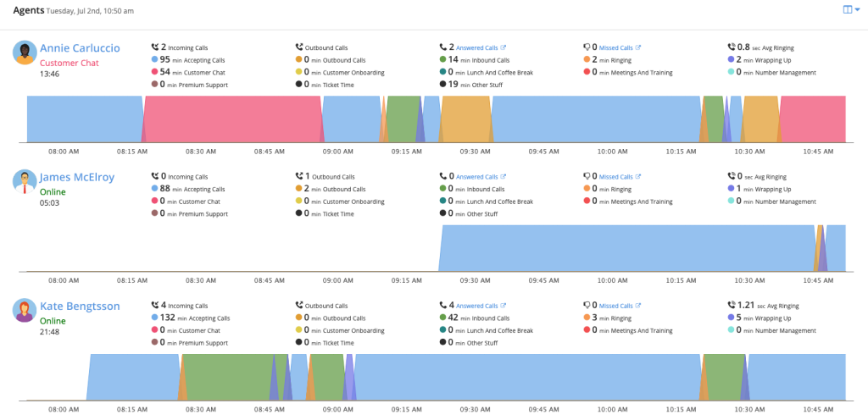The height and width of the screenshot is (420, 868).
Task: Click Kate's Answered Calls phone icon
Action: [443, 305]
